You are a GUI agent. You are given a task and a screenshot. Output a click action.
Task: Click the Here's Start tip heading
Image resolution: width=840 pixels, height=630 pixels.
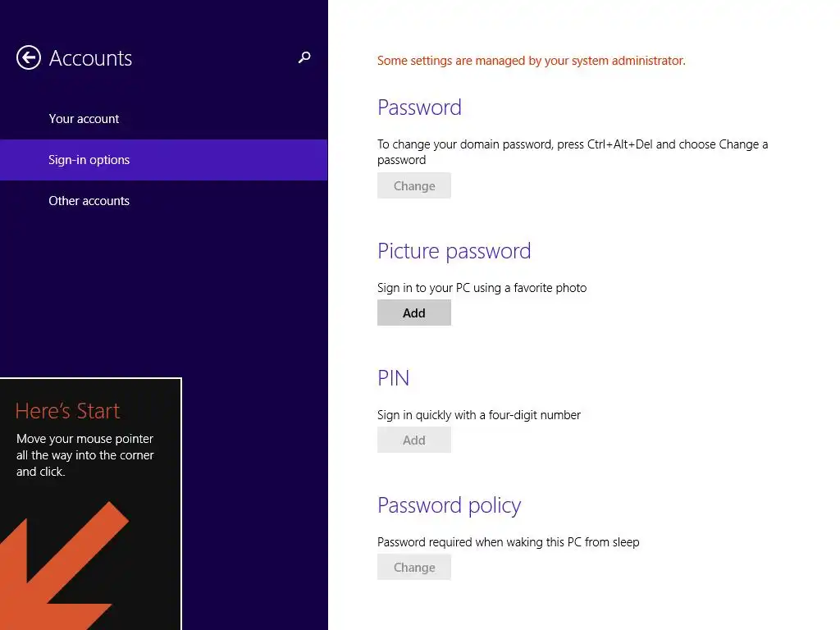tap(67, 411)
